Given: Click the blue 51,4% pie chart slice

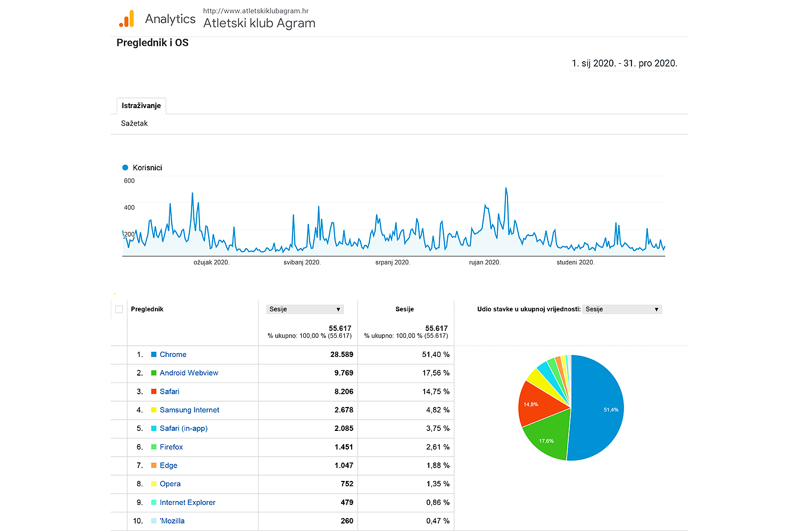Looking at the screenshot, I should [x=598, y=410].
